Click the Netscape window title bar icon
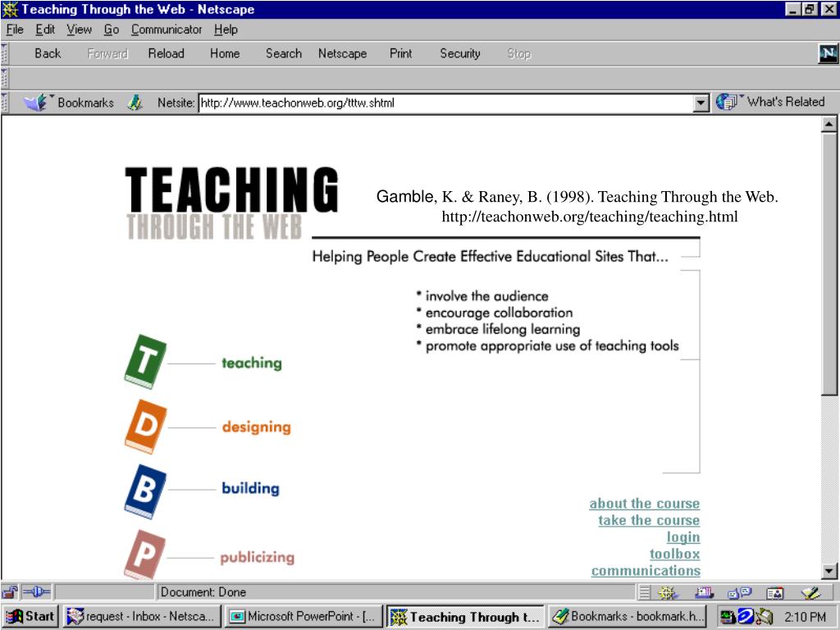The width and height of the screenshot is (840, 630). click(x=10, y=9)
